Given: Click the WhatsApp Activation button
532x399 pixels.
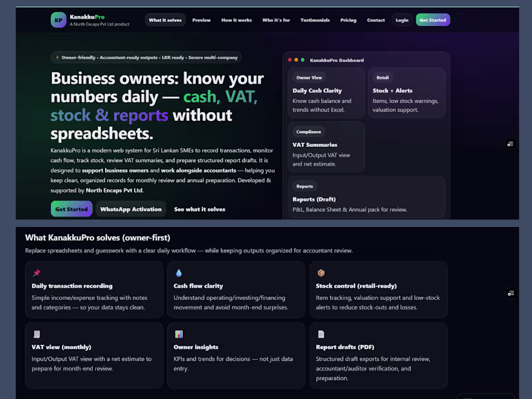Looking at the screenshot, I should pyautogui.click(x=131, y=209).
